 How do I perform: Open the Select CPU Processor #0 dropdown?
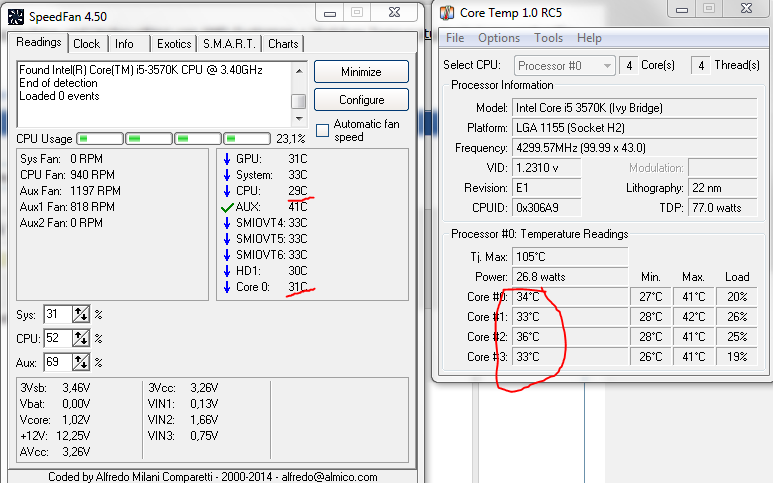coord(564,66)
